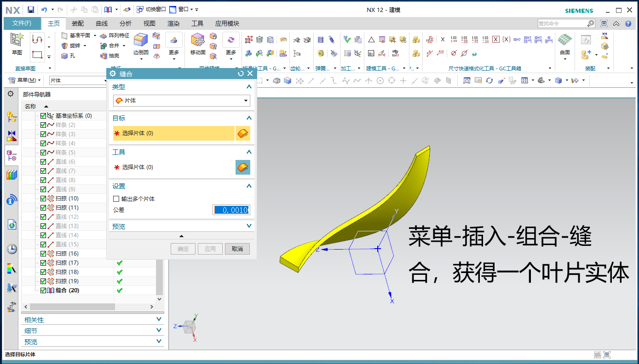This screenshot has height=364, width=639.
Task: Click the 阵列特征 pattern feature tool
Action: (115, 35)
